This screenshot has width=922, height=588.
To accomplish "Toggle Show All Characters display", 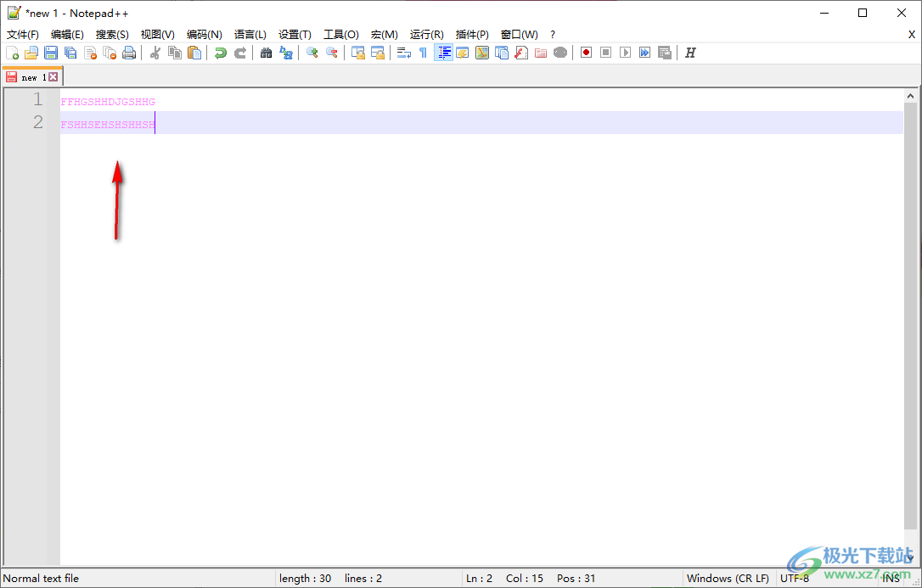I will click(422, 52).
